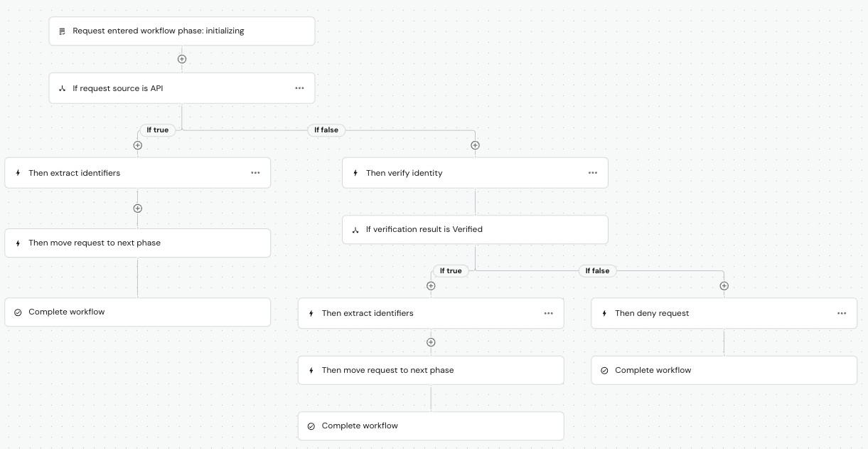Open the menu on verified branch 'Then extract identifiers'
The width and height of the screenshot is (868, 449).
548,313
